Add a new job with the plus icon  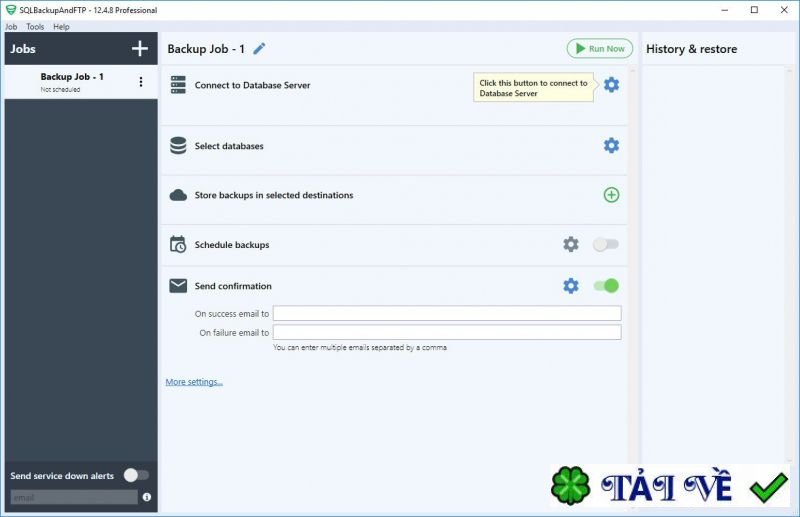(x=140, y=48)
